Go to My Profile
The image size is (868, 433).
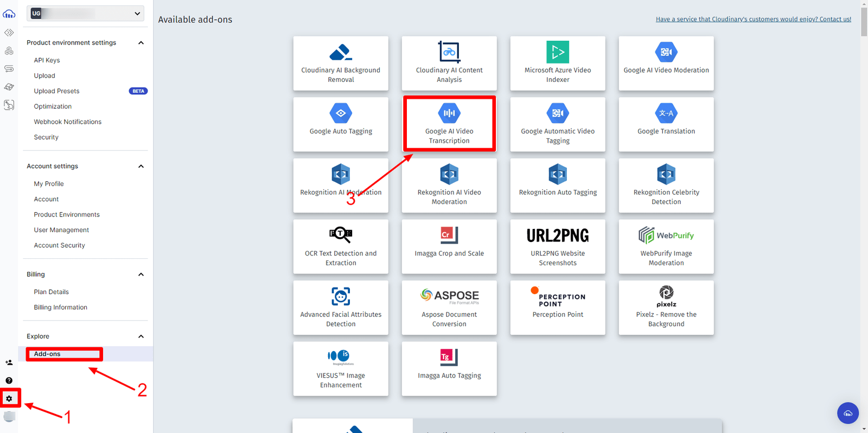pos(49,184)
